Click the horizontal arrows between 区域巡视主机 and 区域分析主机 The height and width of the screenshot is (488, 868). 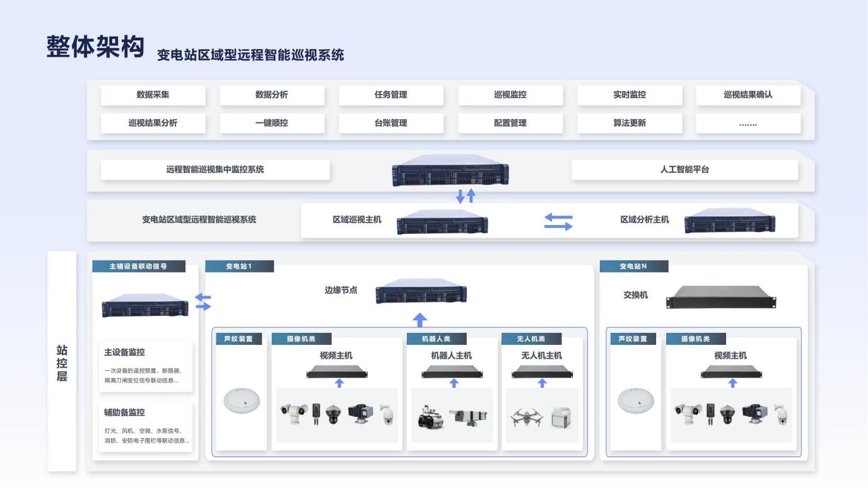[558, 221]
